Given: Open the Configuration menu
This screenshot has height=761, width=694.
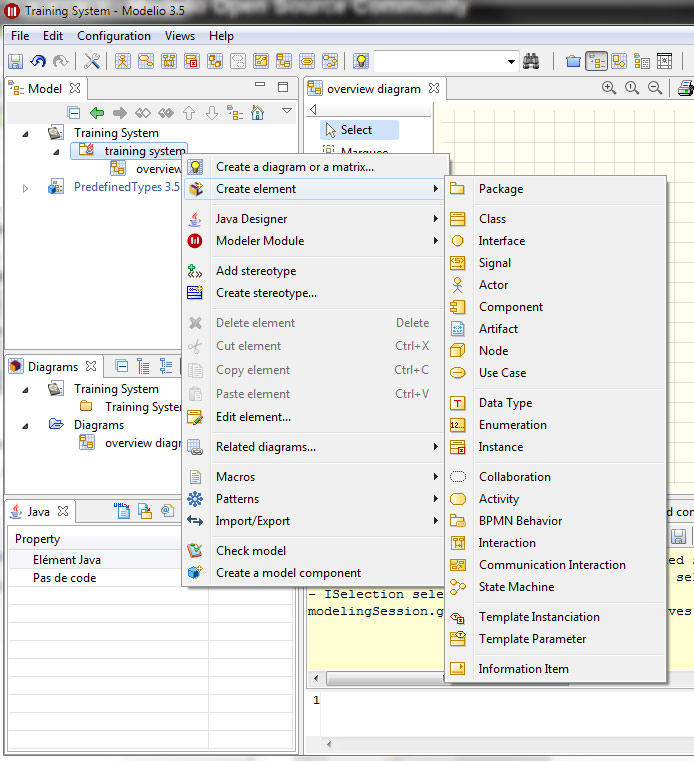Looking at the screenshot, I should [114, 36].
